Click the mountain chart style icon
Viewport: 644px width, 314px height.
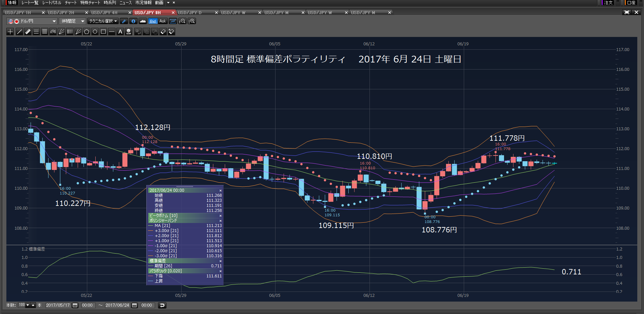coord(143,21)
